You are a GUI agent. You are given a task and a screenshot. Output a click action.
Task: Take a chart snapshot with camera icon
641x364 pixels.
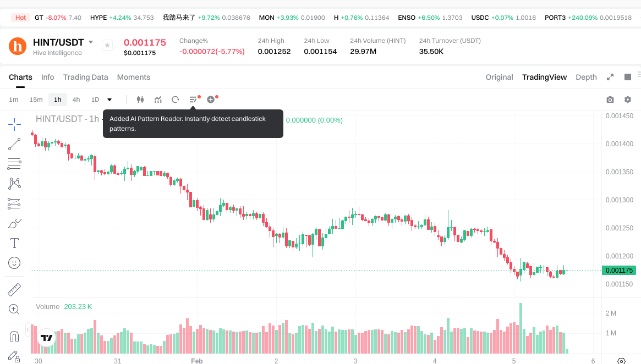[610, 100]
